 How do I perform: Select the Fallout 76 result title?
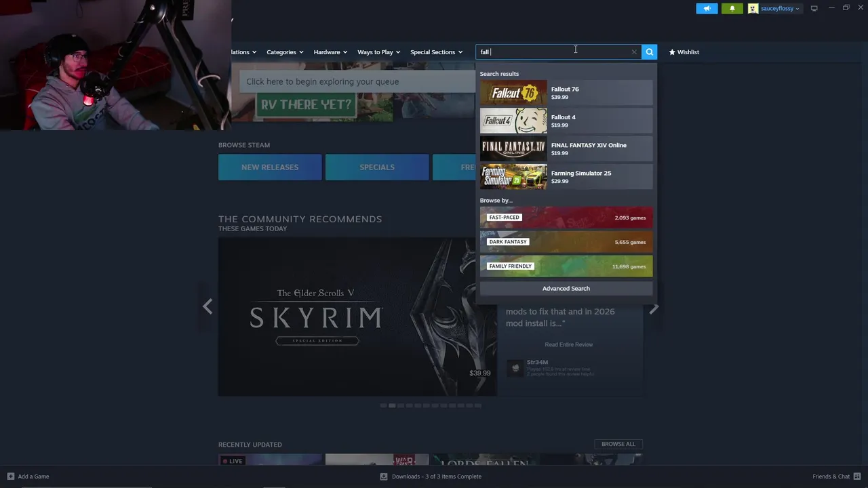565,89
